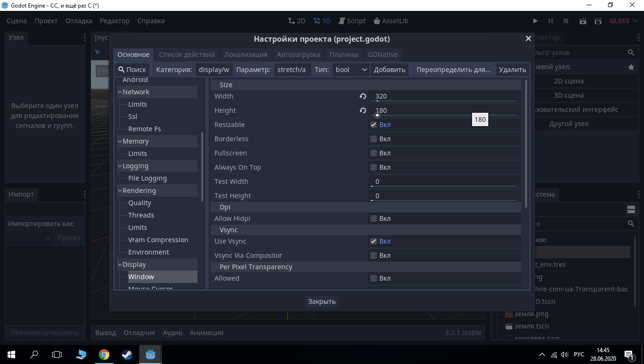Click 3D сцена root node button
Viewport: 644px width, 364px height.
pyautogui.click(x=568, y=95)
